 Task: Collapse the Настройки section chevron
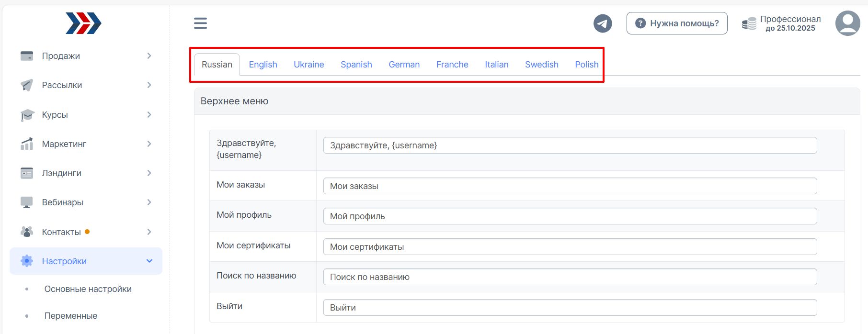click(149, 261)
